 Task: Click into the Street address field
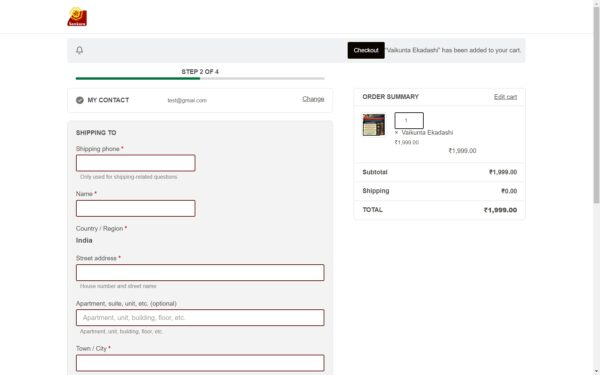coord(200,272)
